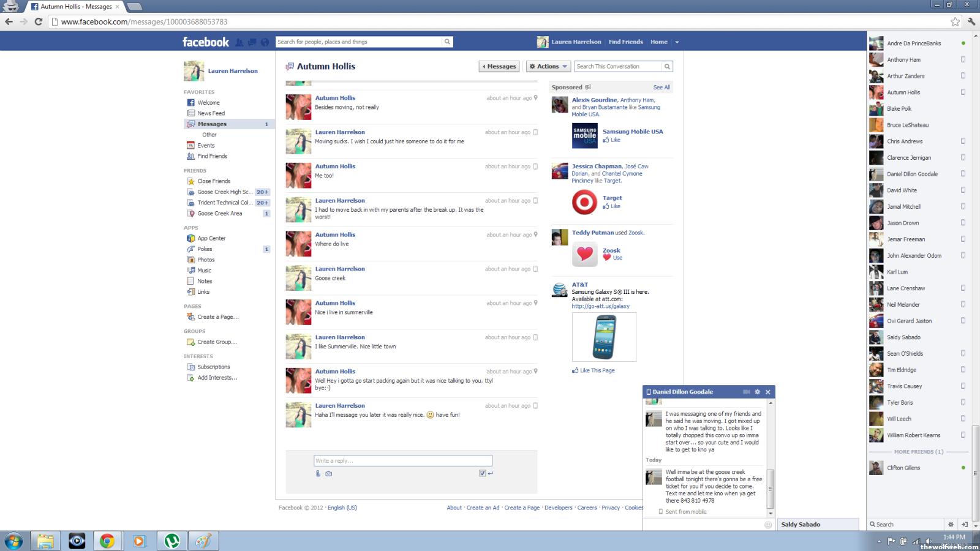
Task: Go back using the Messages button
Action: pos(499,66)
